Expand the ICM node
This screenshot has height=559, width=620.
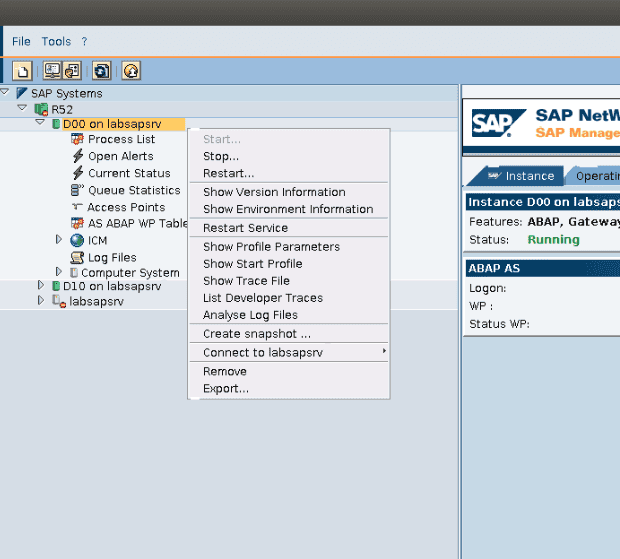pos(59,239)
